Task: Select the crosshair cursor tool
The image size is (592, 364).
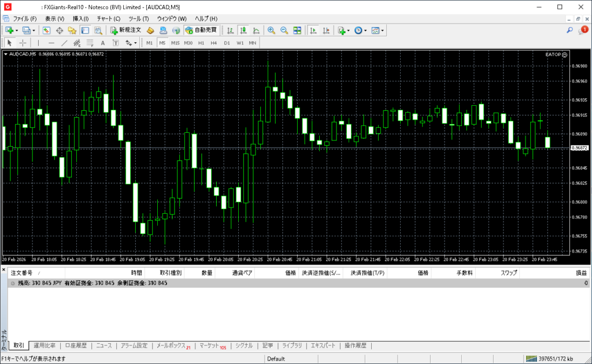Action: tap(23, 43)
